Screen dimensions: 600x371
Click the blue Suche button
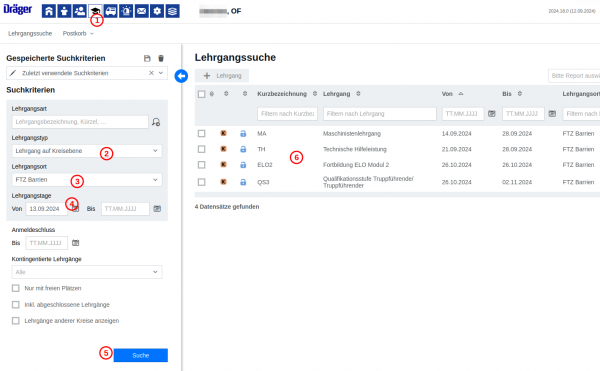click(x=140, y=355)
